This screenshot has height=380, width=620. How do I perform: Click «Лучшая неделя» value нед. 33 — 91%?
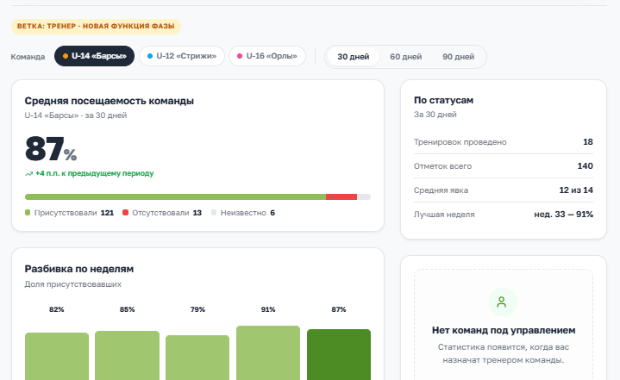coord(563,214)
